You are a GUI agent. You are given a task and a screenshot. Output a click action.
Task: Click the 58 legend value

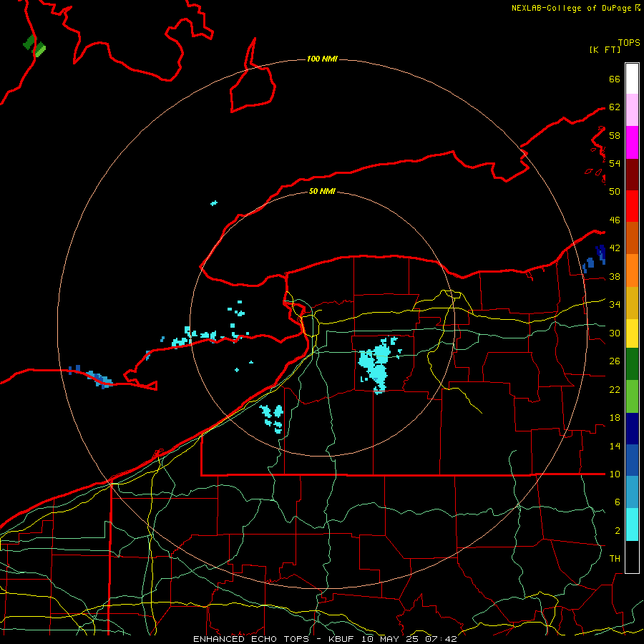click(615, 135)
